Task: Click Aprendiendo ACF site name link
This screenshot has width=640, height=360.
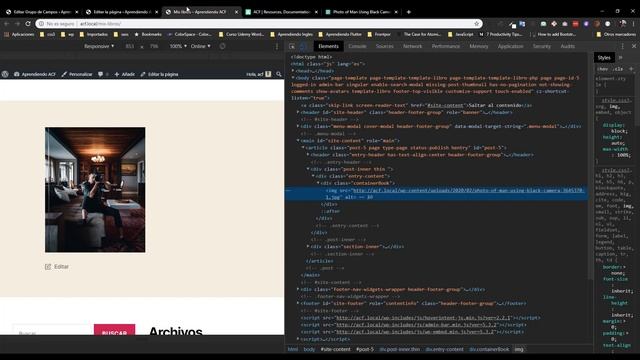Action: pos(35,74)
